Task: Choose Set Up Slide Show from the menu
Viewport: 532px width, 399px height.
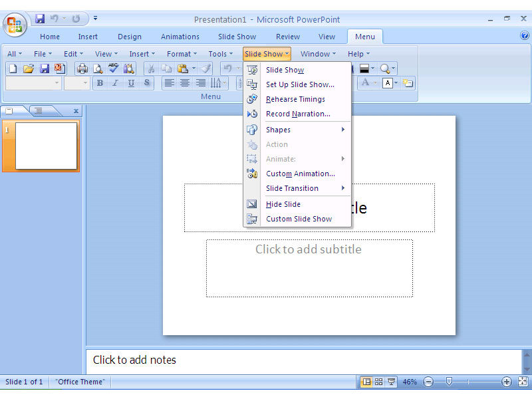Action: pyautogui.click(x=298, y=84)
